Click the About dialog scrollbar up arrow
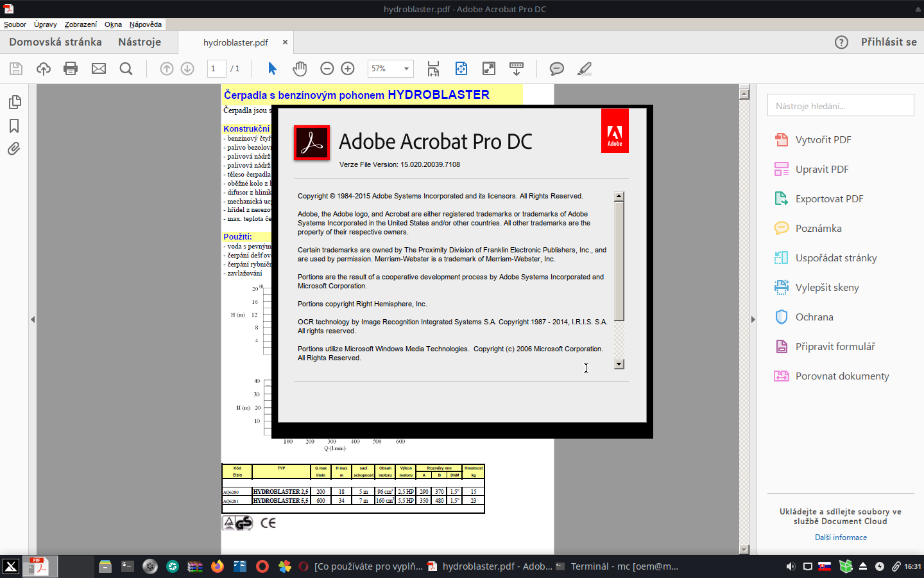This screenshot has width=924, height=578. pos(619,197)
